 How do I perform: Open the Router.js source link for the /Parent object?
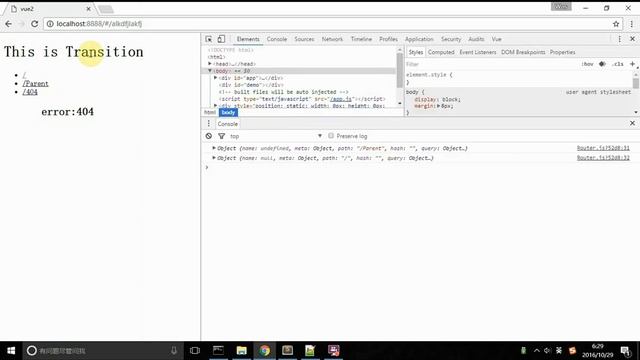[603, 148]
